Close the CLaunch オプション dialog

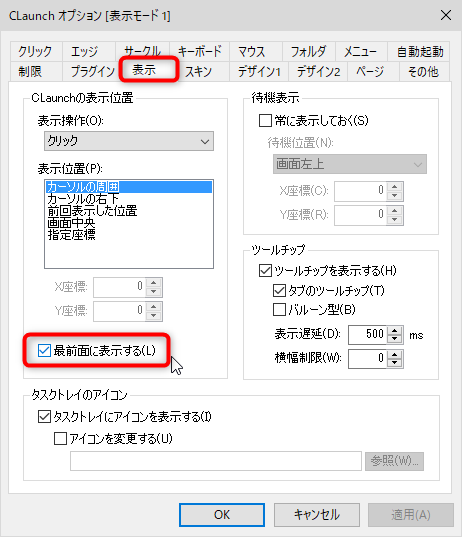point(446,15)
